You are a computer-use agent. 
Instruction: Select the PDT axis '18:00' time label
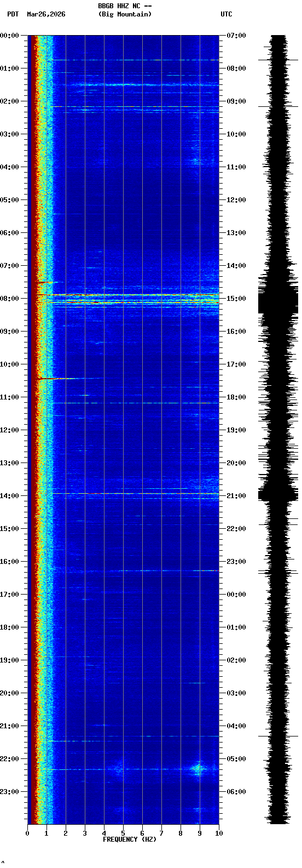(x=9, y=627)
